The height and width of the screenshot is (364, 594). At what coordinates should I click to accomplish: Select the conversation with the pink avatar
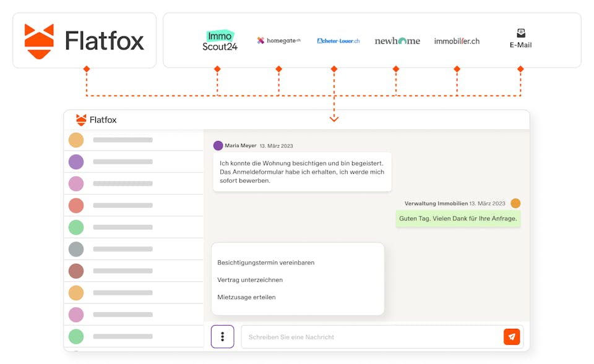tap(76, 183)
